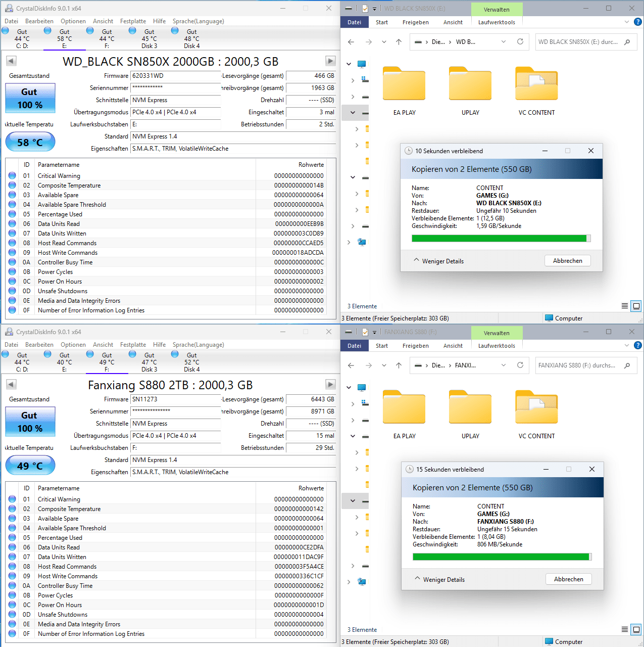Collapse details with Weniger Details, FANXIANG copy dialog

click(439, 579)
